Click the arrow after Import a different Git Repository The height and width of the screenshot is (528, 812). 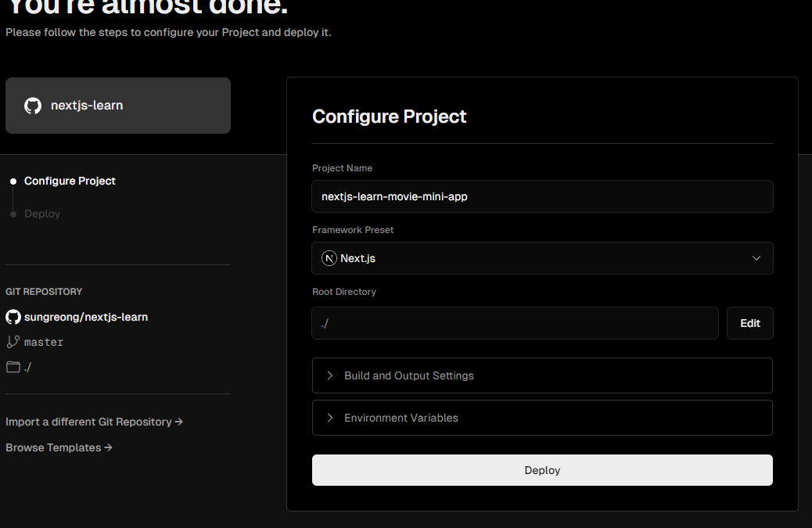[178, 422]
